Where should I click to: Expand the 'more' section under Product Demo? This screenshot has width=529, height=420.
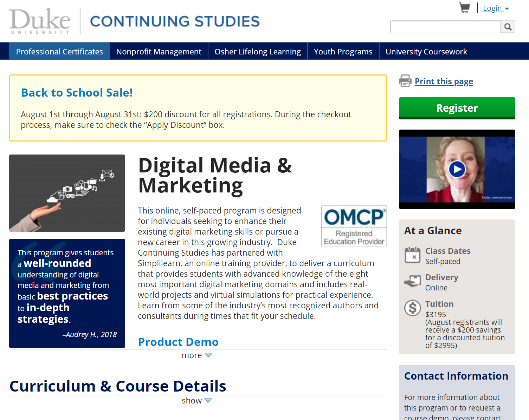coord(197,355)
